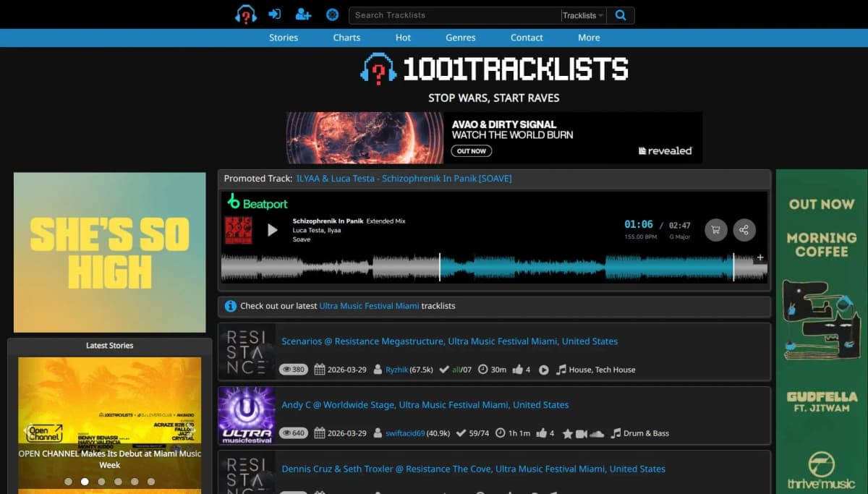Open the promoted ILYAA & Luca Testa track link
Viewport: 868px width, 494px height.
click(x=404, y=178)
